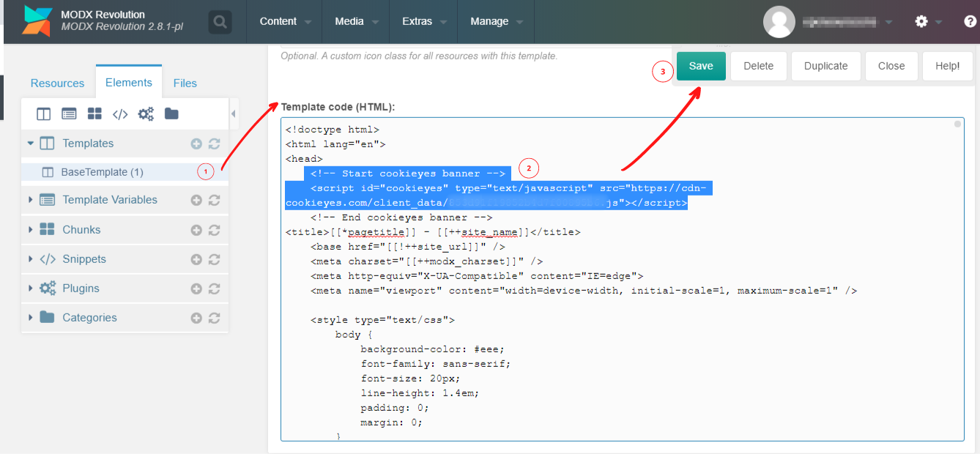Click the user avatar icon
This screenshot has width=980, height=454.
[x=779, y=22]
